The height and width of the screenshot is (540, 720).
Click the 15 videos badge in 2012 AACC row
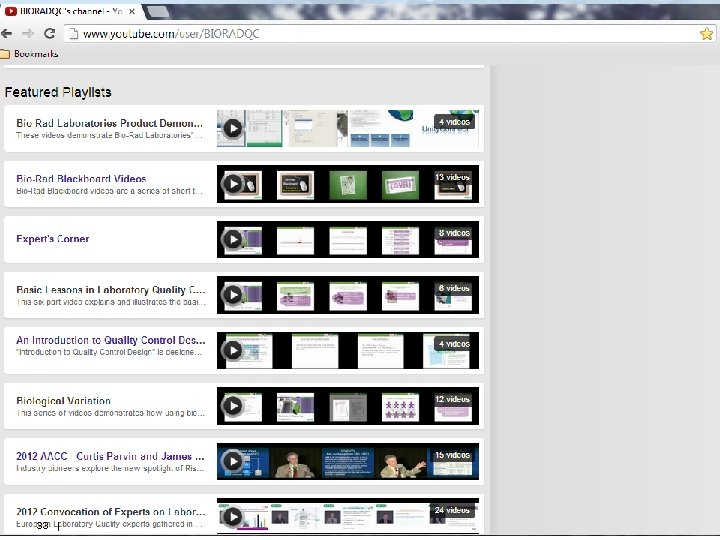[x=452, y=455]
